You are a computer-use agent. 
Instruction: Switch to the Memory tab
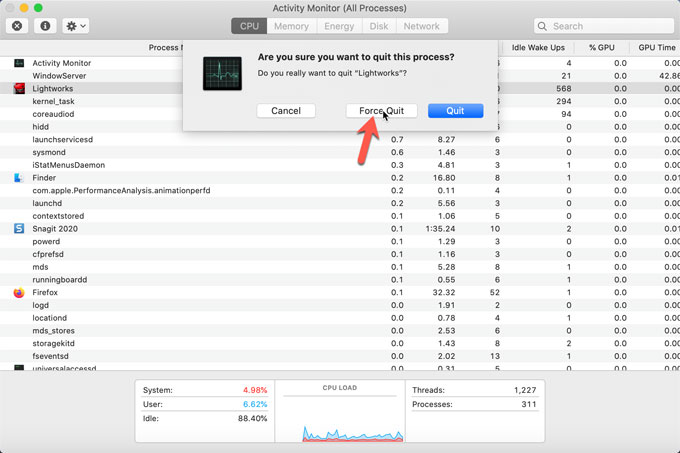point(291,26)
